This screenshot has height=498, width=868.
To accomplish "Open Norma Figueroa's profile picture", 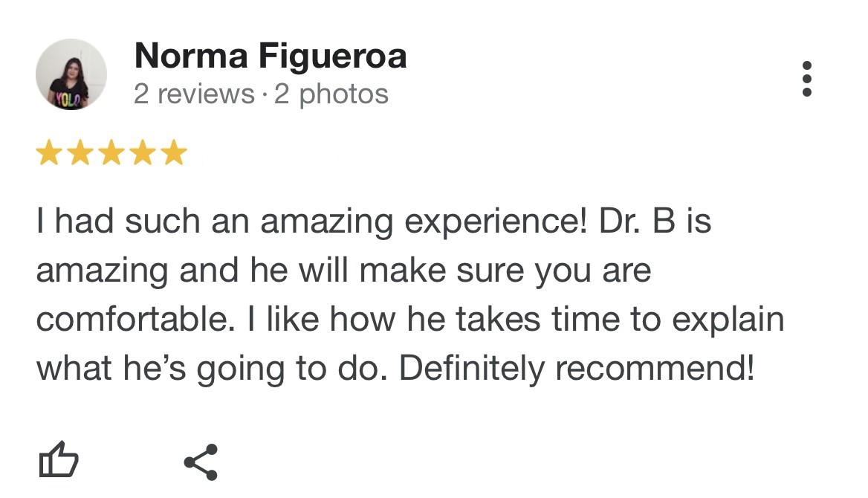I will coord(71,74).
